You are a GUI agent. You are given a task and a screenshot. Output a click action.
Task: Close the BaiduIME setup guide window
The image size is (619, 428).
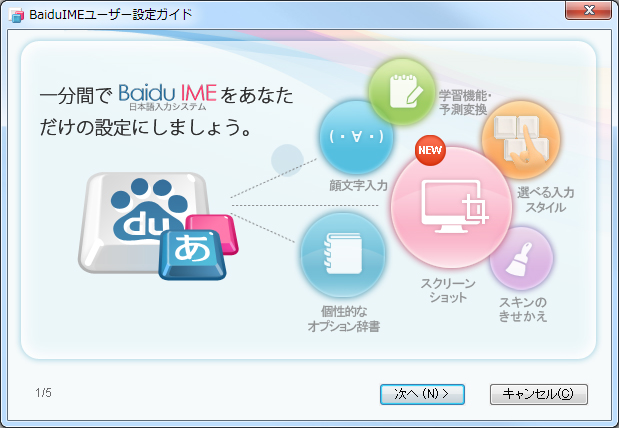(588, 10)
